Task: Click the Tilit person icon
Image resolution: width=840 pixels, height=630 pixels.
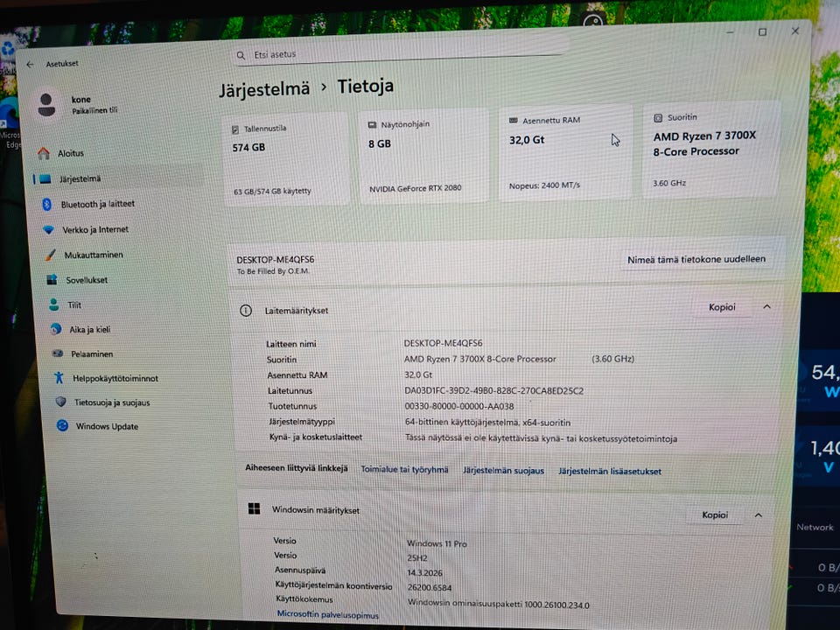Action: pyautogui.click(x=53, y=304)
